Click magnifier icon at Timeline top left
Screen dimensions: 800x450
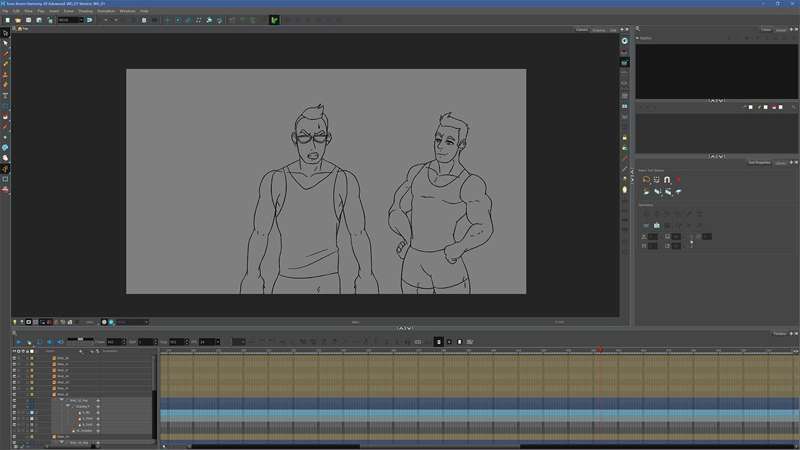(14, 333)
